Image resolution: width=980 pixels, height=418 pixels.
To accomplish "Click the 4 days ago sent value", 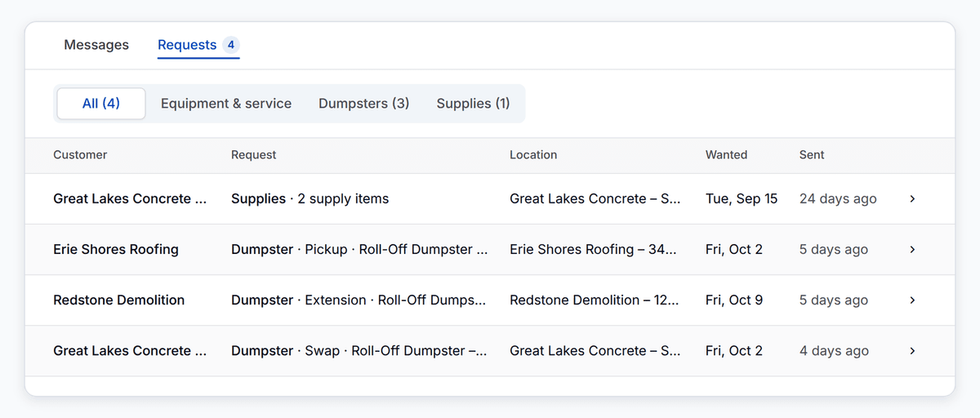I will [834, 351].
